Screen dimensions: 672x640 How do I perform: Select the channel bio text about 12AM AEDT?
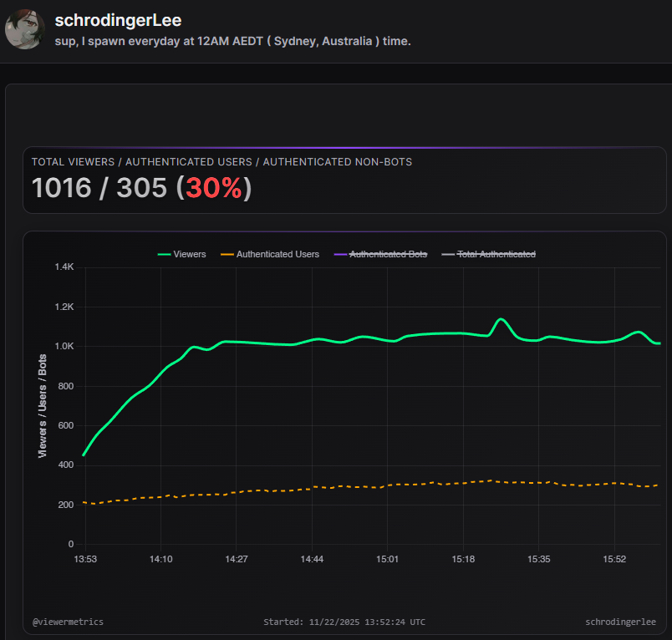(x=232, y=41)
